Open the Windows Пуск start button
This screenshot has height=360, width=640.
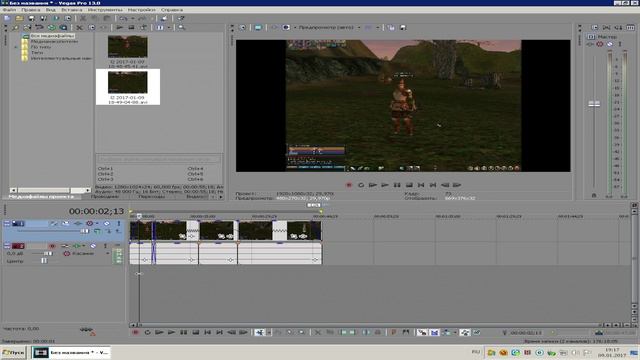(13, 353)
